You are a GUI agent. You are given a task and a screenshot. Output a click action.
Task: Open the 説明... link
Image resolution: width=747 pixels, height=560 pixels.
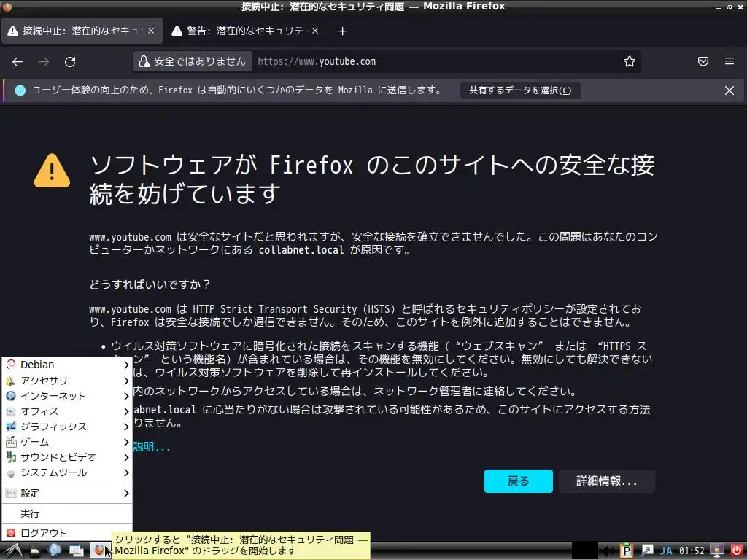[152, 447]
